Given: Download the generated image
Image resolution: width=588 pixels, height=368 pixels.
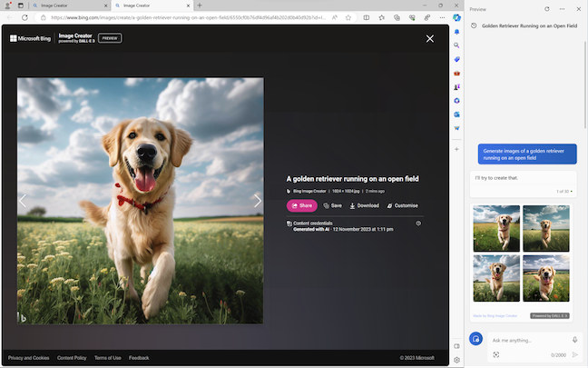Looking at the screenshot, I should (364, 205).
